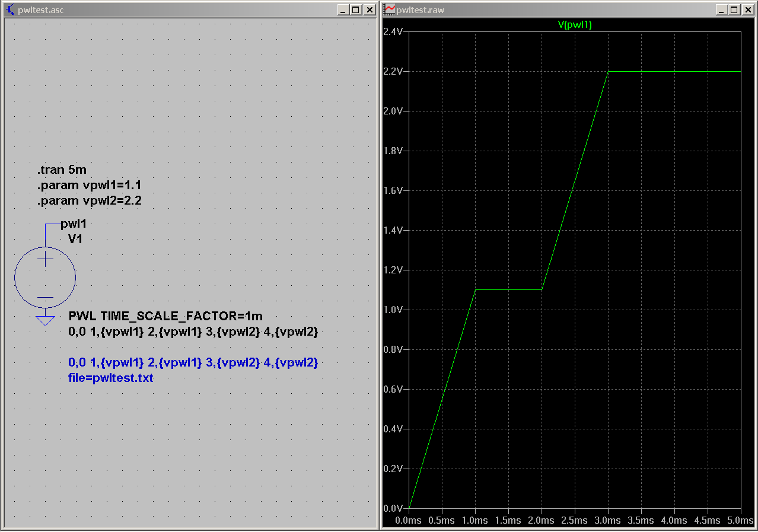Close the pwltest.asc schematic window
Image resolution: width=758 pixels, height=532 pixels.
[x=369, y=9]
